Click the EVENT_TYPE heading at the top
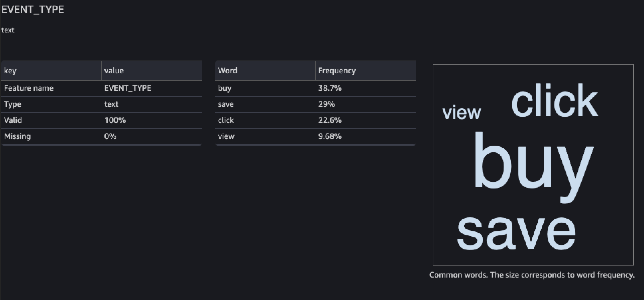 pyautogui.click(x=33, y=9)
